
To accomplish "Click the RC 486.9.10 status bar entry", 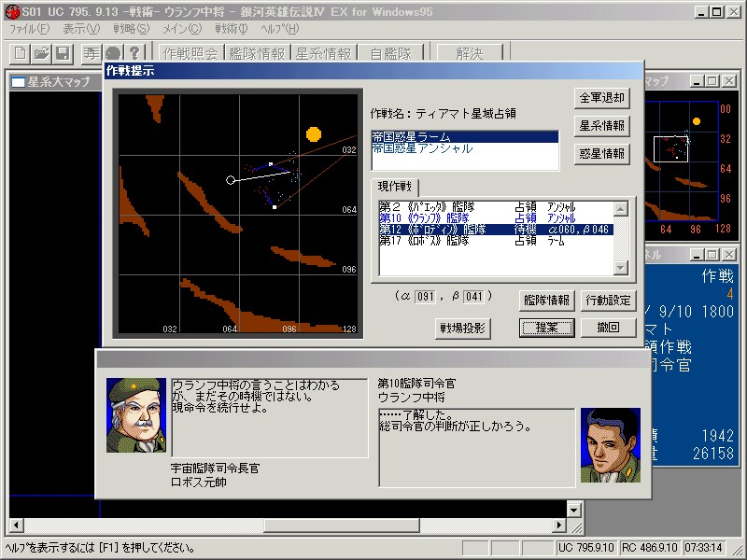I will (x=650, y=548).
